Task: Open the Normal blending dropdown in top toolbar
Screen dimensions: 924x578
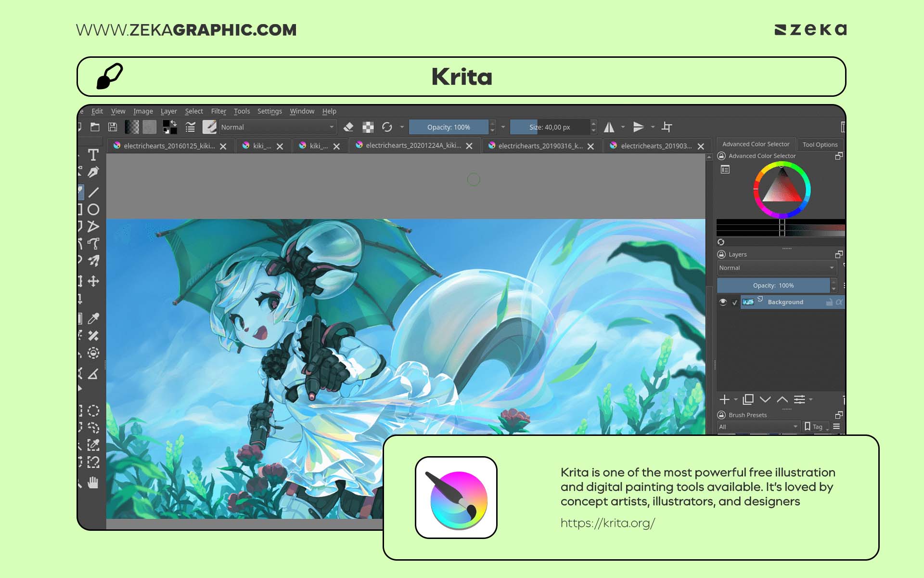Action: point(277,127)
